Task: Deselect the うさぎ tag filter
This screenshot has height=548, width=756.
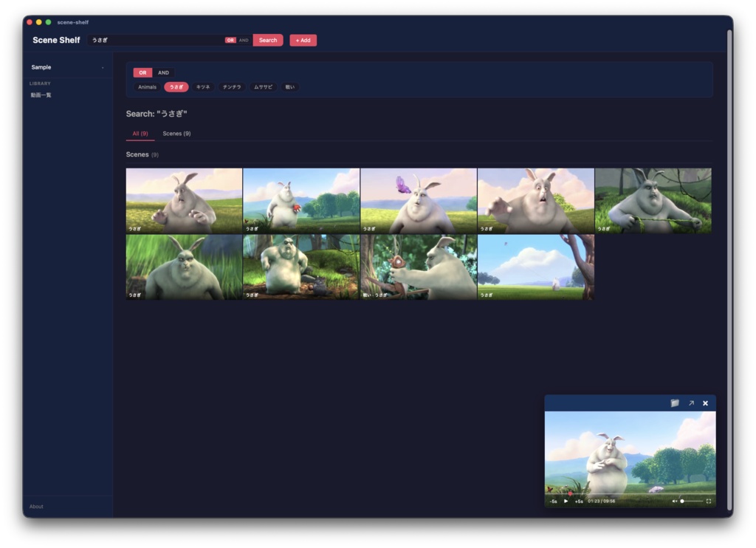Action: (176, 87)
